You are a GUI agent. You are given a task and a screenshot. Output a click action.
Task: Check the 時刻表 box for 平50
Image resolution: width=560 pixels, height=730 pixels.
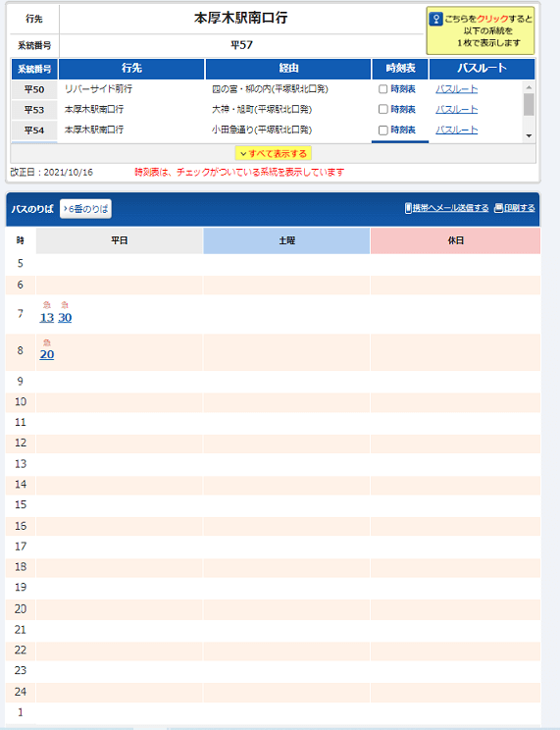tap(383, 89)
